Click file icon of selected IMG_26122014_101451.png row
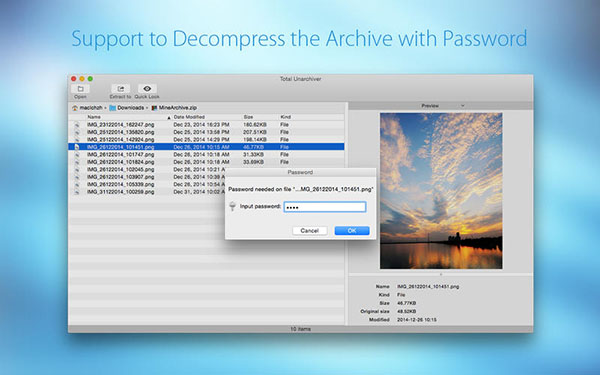Screen dimensions: 600x375 pyautogui.click(x=77, y=147)
